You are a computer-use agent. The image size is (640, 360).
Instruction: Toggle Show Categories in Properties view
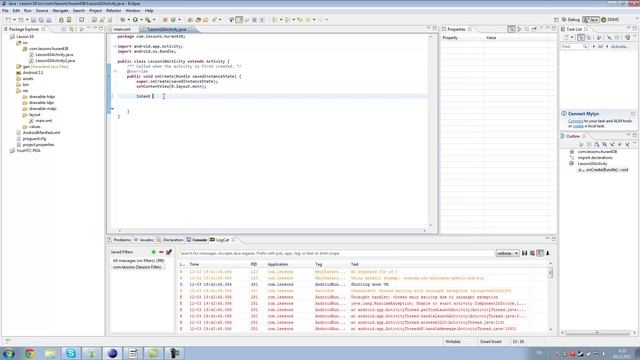tap(511, 29)
